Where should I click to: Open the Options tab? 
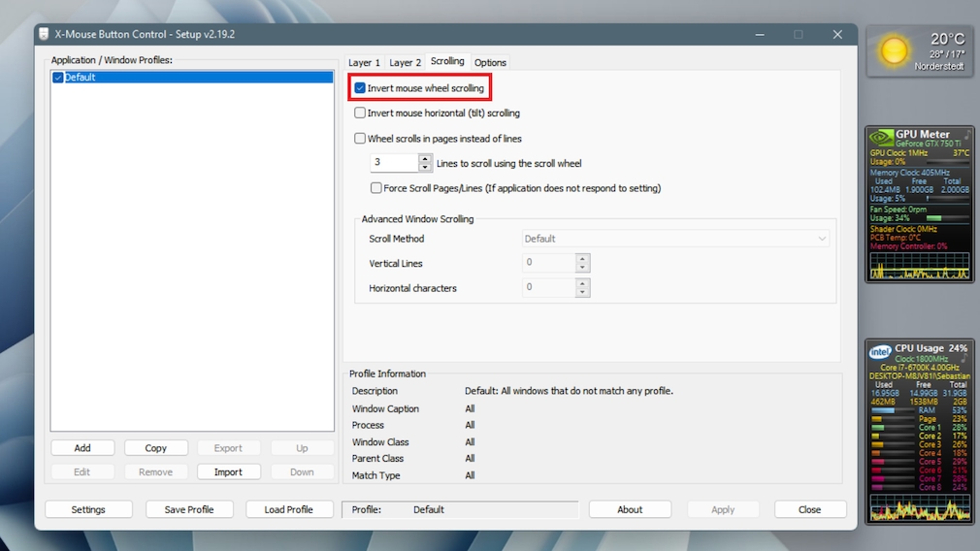point(490,63)
